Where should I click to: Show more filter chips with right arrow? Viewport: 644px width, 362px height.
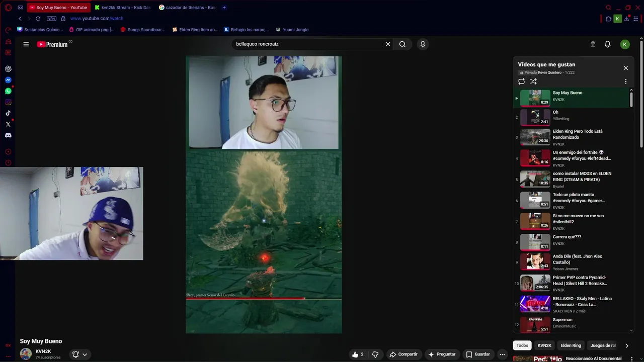click(626, 345)
